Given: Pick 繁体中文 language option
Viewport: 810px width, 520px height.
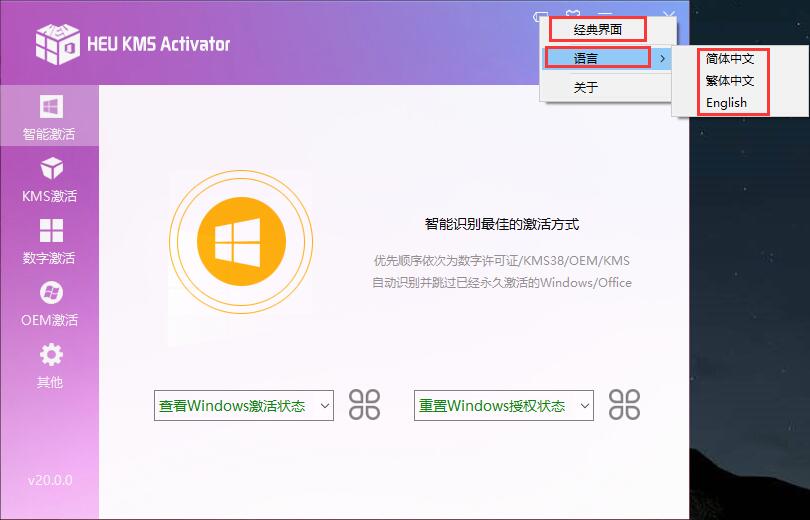Looking at the screenshot, I should click(x=729, y=80).
